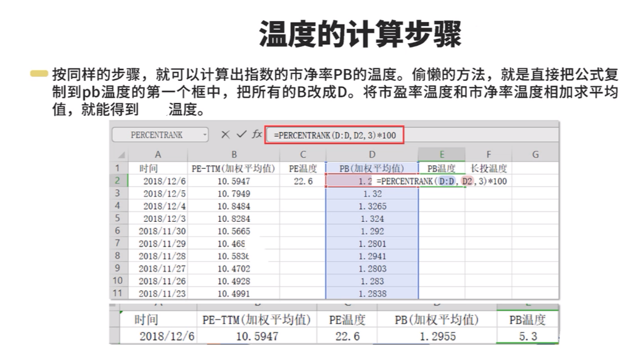Click the PE温度 value 22.6 in row 2
This screenshot has width=644, height=355.
(303, 181)
